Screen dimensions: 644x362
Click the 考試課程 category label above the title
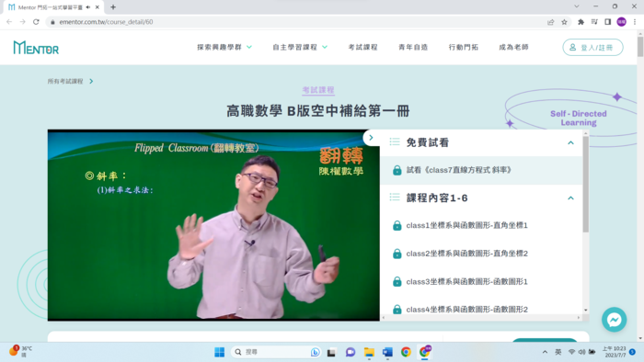click(x=318, y=90)
